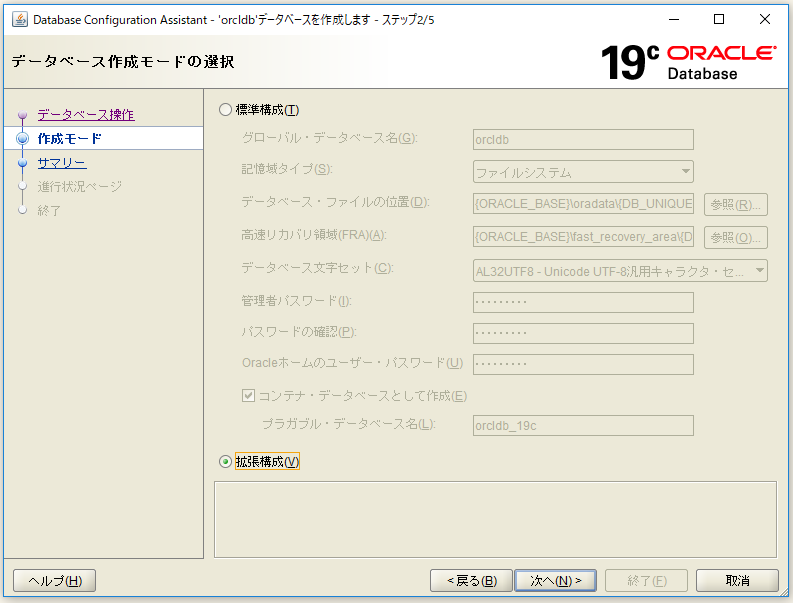
Task: Toggle コンテナ・データベースとして作成 checkbox
Action: tap(248, 396)
